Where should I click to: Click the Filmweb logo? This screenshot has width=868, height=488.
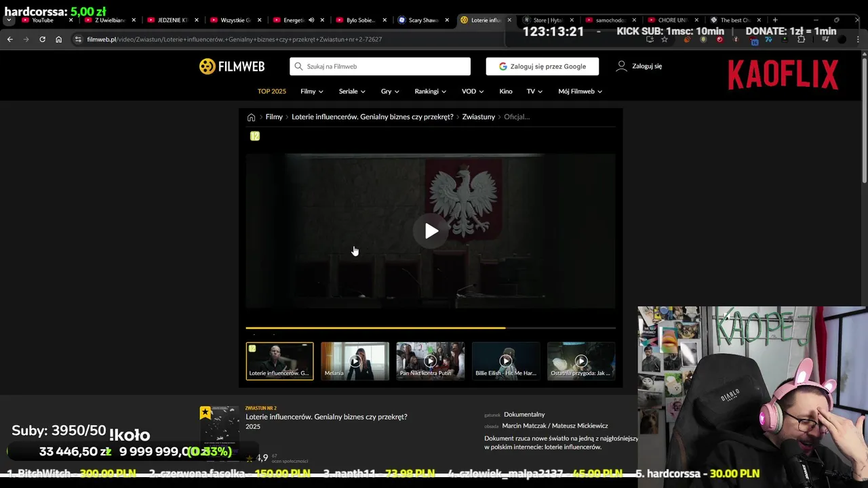232,66
